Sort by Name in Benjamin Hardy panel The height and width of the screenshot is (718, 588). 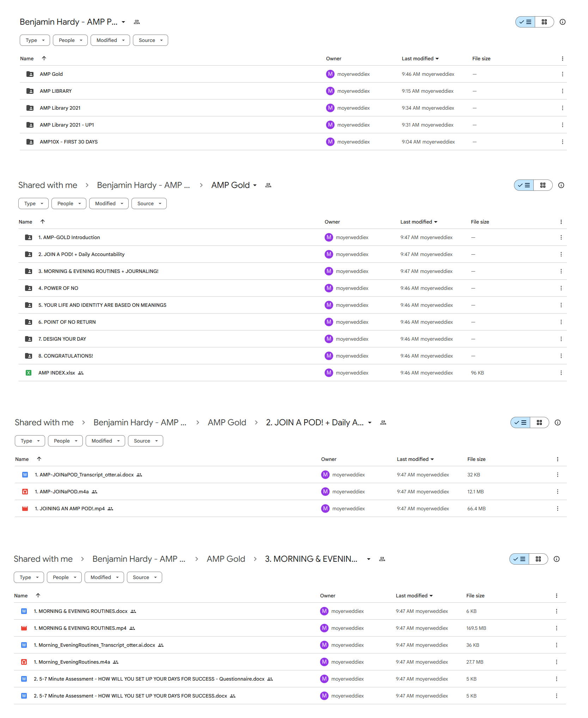27,59
